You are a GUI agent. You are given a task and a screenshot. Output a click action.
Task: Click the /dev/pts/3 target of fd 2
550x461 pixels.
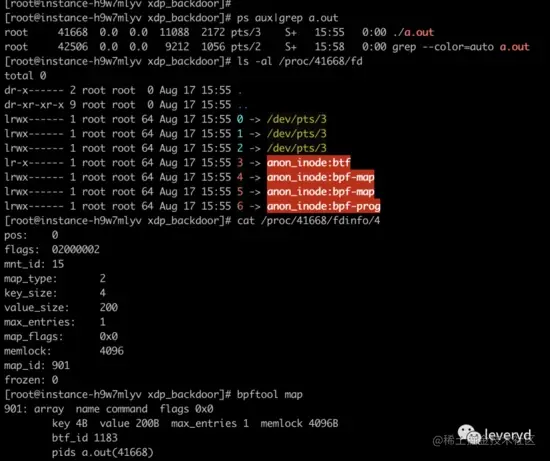click(x=297, y=148)
